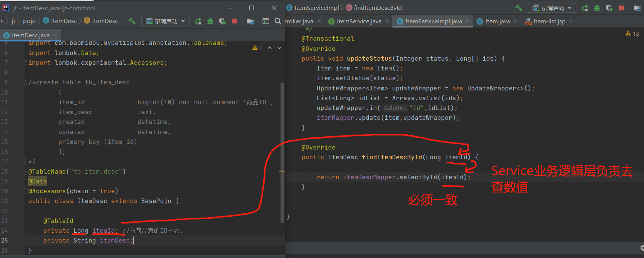Click the ItemDesc class icon in breadcrumb
644x258 pixels.
[46, 21]
